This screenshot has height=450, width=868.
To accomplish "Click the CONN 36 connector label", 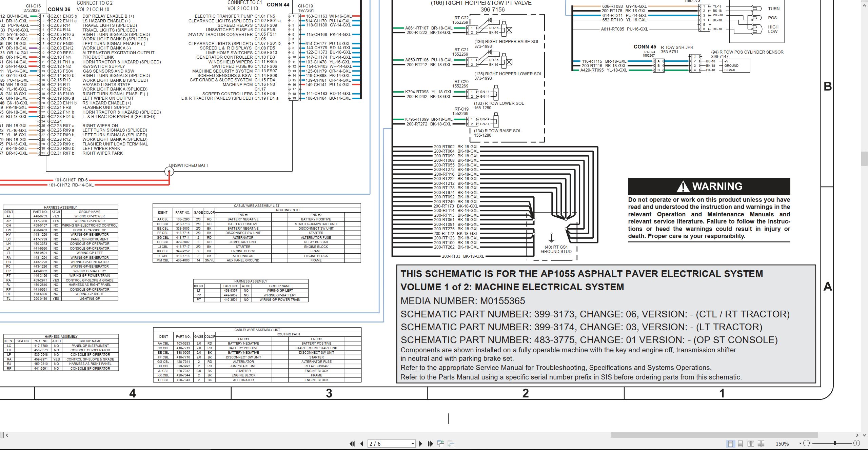I will point(59,9).
